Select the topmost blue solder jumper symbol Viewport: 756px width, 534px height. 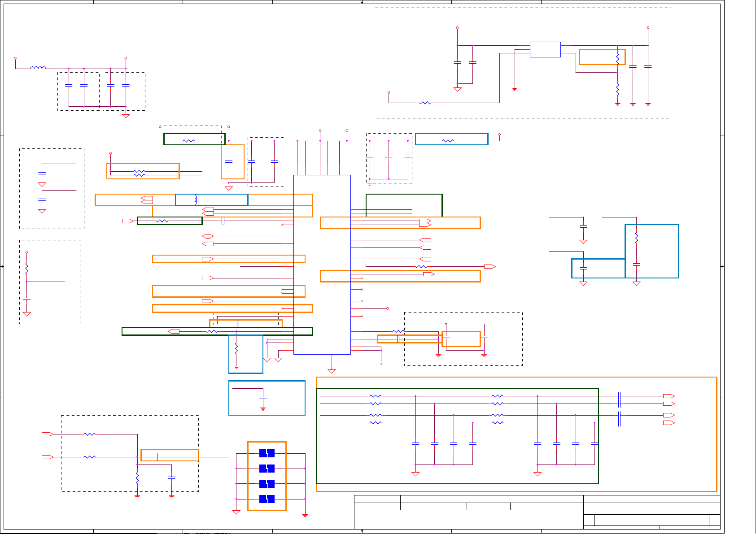click(x=267, y=453)
